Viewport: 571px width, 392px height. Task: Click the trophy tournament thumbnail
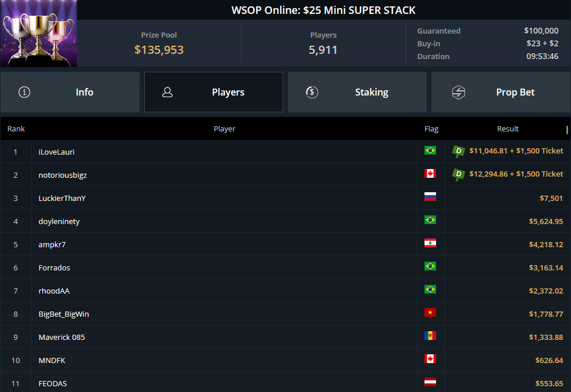(x=39, y=34)
